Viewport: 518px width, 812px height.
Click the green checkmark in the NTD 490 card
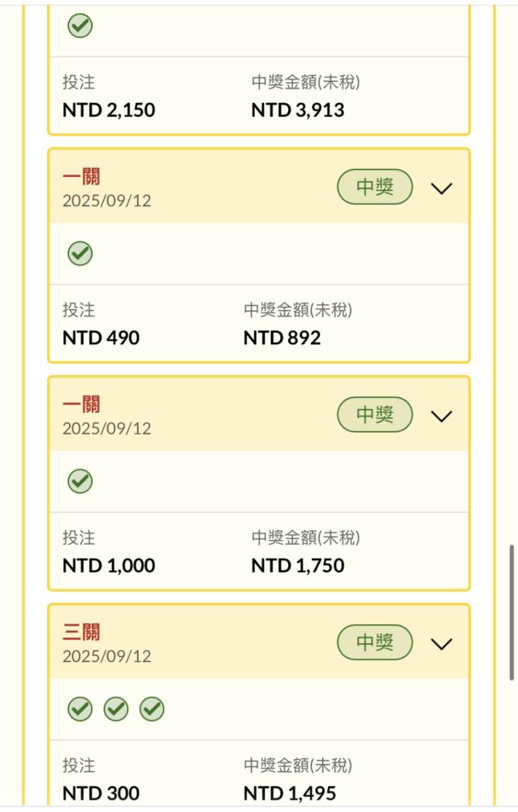pyautogui.click(x=80, y=253)
